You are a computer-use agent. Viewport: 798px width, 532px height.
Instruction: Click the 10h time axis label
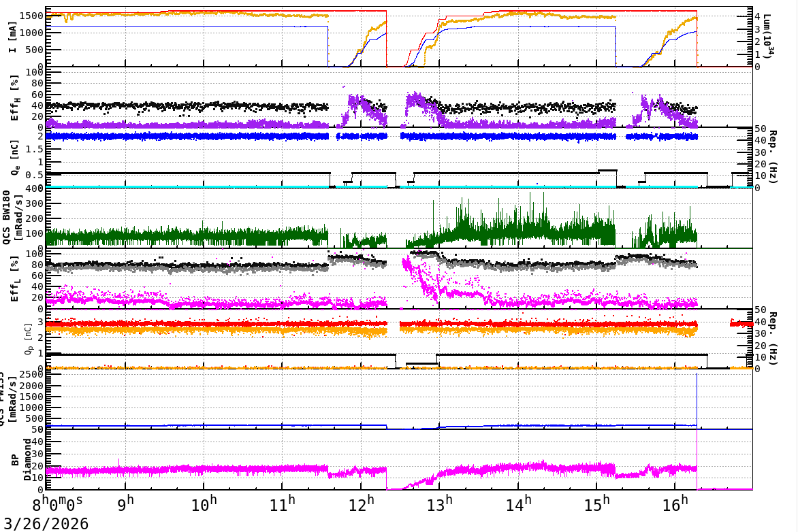pyautogui.click(x=204, y=504)
